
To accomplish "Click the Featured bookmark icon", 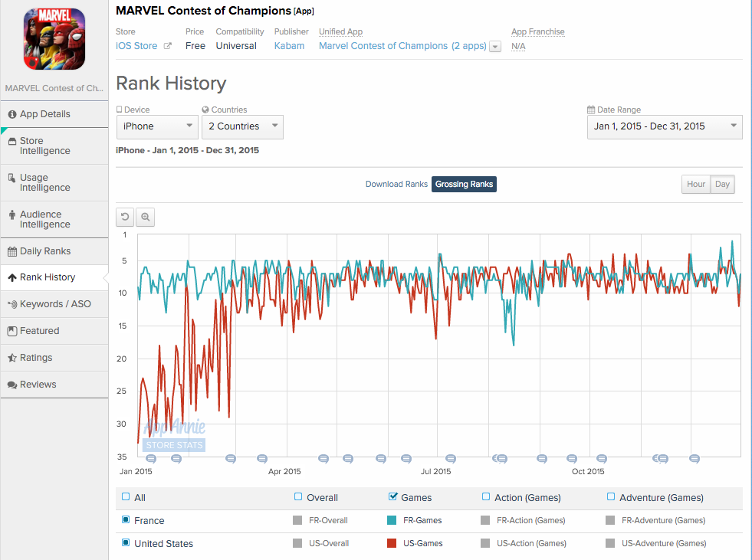I will [x=12, y=331].
